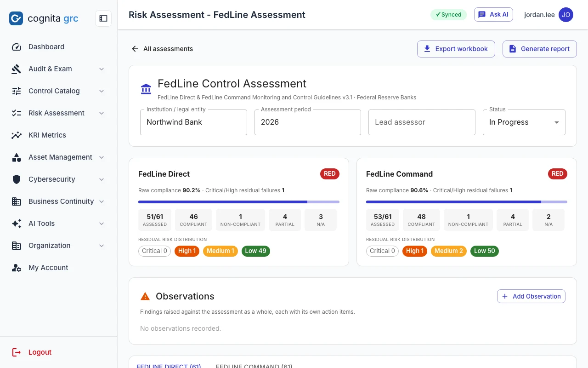The image size is (588, 368).
Task: Expand the Audit & Exam chevron
Action: [x=102, y=69]
